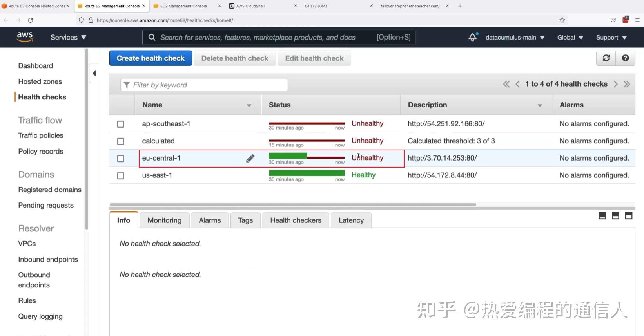This screenshot has height=336, width=644.
Task: Maximize the details pane layout icon
Action: coord(629,216)
